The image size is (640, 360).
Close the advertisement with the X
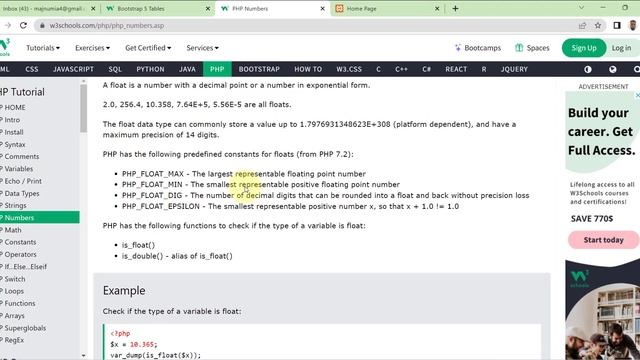(x=638, y=95)
